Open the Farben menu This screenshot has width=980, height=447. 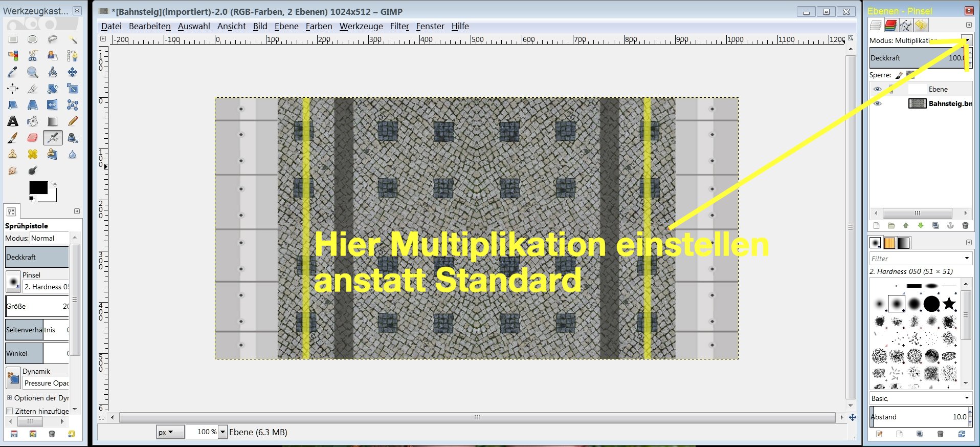coord(319,26)
